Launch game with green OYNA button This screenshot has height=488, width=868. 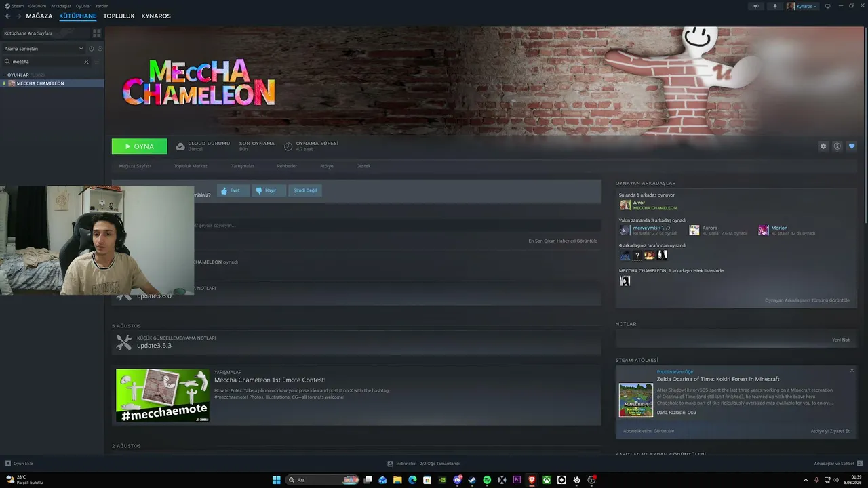(x=139, y=146)
